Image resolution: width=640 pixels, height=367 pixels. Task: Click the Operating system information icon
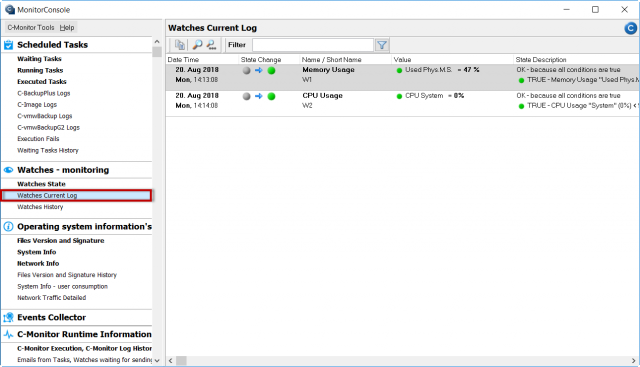coord(8,227)
